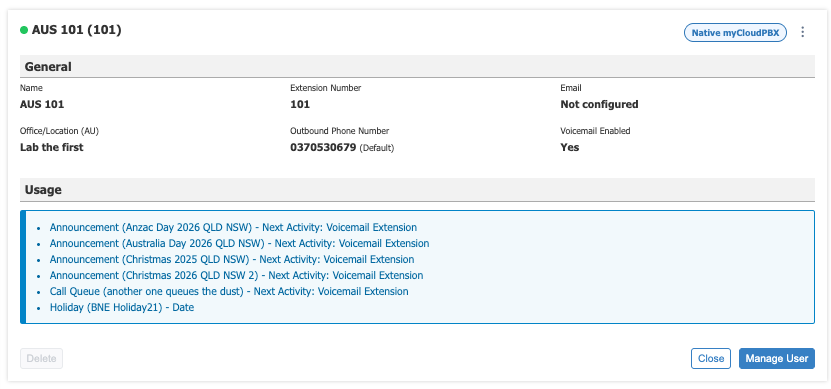Click the AUS 101 (101) title
Screen dimensions: 831x389
pos(77,30)
